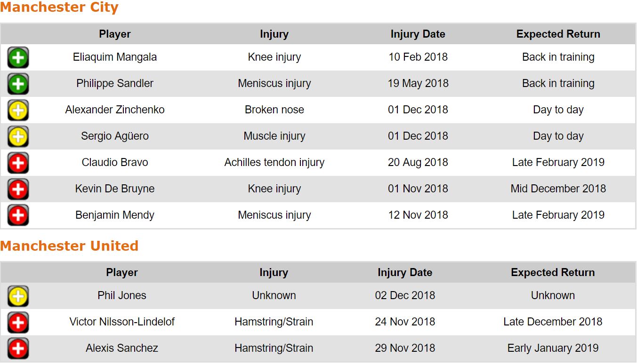Screen dimensions: 637x364
Task: Click Alexis Sanchez player name
Action: pyautogui.click(x=122, y=348)
